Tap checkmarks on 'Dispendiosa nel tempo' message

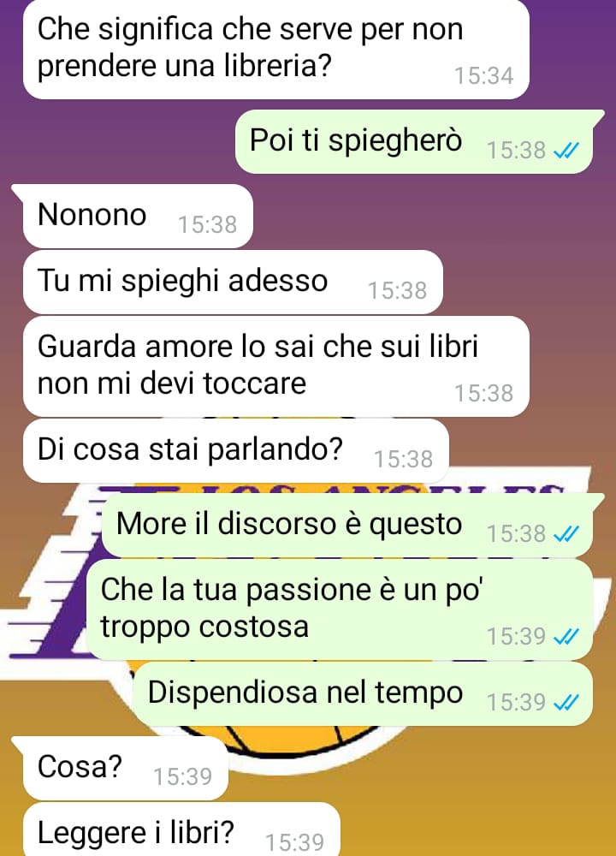point(566,702)
